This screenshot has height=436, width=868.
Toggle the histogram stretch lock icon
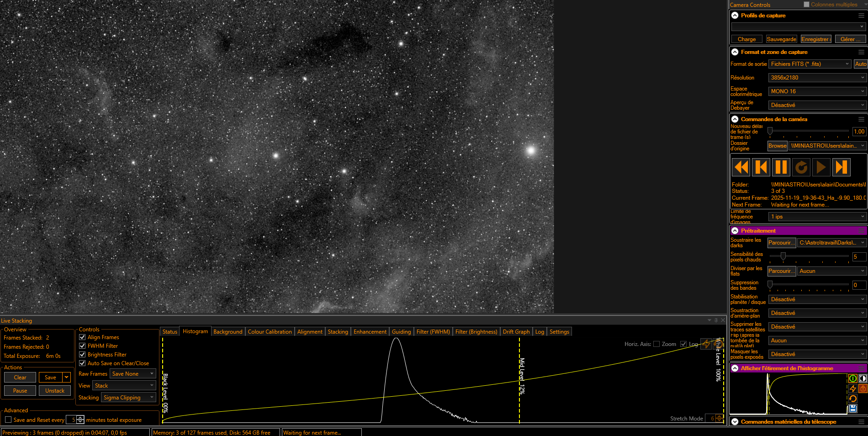pos(863,388)
